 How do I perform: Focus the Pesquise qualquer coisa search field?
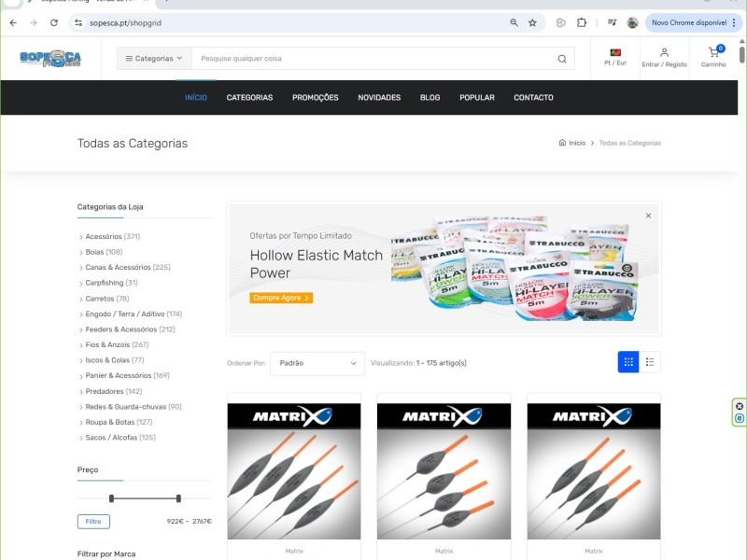[374, 59]
